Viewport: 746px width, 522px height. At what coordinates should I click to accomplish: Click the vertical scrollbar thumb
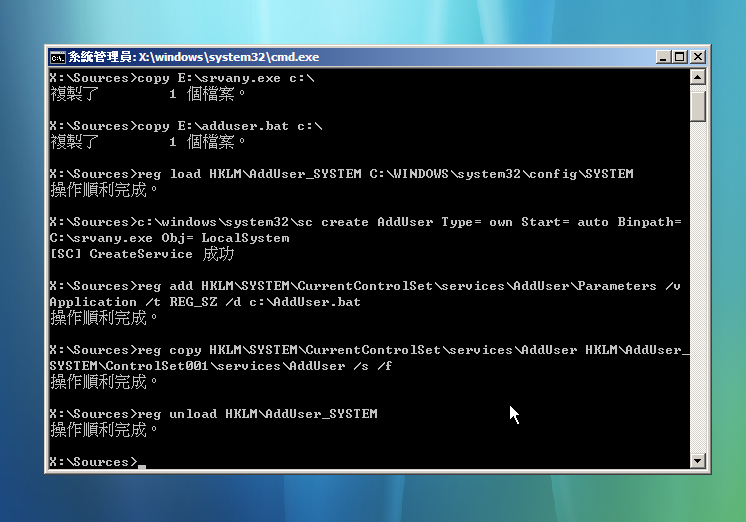click(697, 107)
